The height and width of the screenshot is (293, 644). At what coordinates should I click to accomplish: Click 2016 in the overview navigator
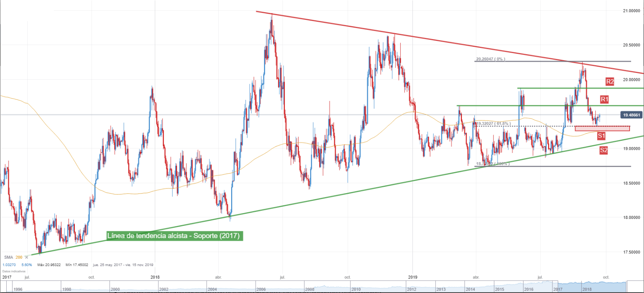click(529, 289)
